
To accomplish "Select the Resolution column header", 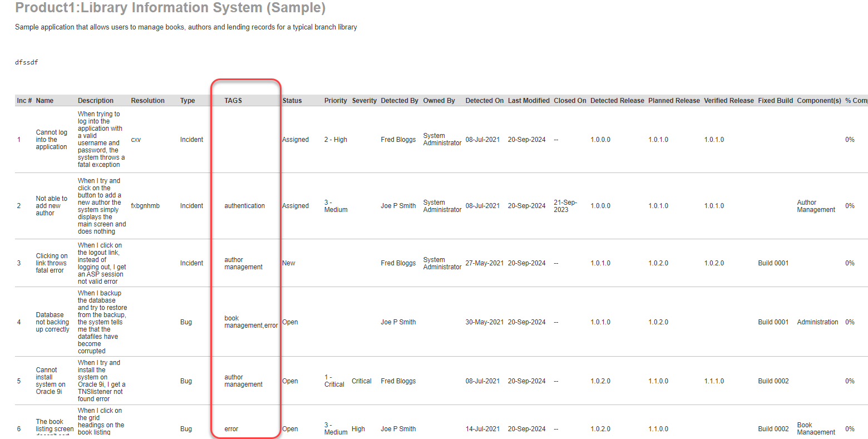I will coord(147,101).
